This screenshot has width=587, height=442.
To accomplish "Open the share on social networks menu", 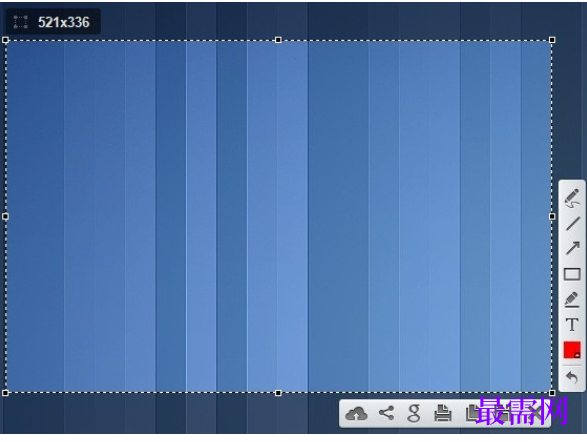I will (x=387, y=413).
